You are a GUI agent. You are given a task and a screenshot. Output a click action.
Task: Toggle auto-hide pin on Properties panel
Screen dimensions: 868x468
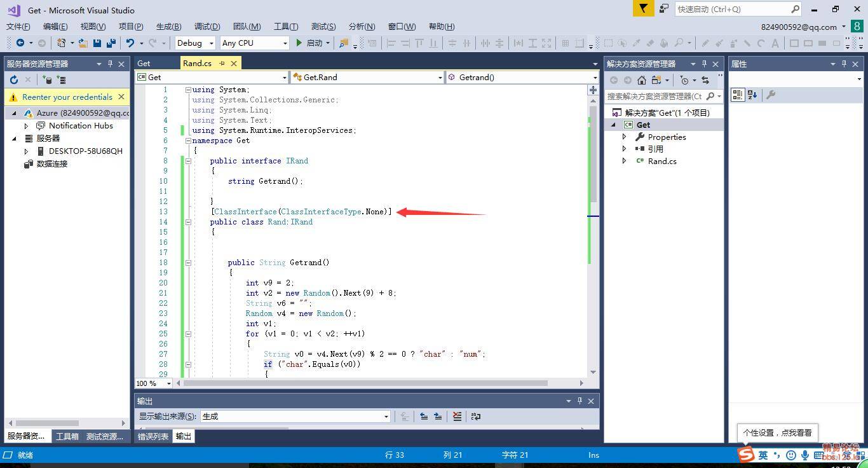point(844,64)
